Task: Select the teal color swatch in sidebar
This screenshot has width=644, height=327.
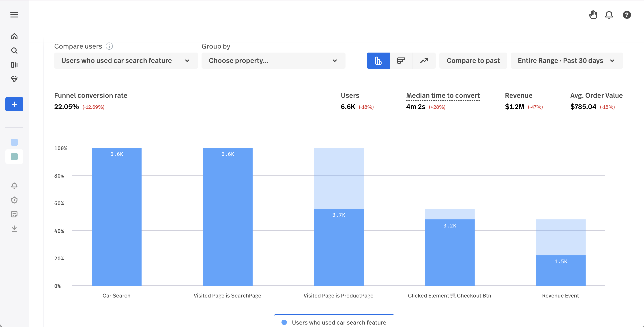Action: coord(14,157)
